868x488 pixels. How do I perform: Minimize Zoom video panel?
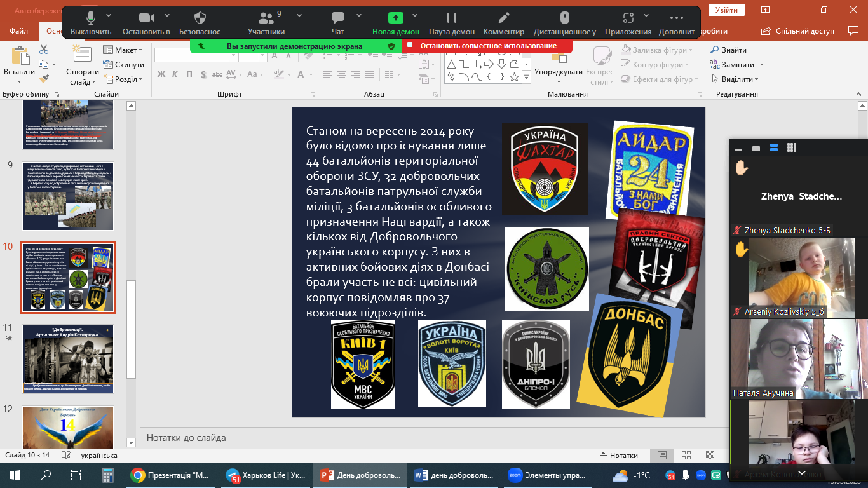(738, 149)
